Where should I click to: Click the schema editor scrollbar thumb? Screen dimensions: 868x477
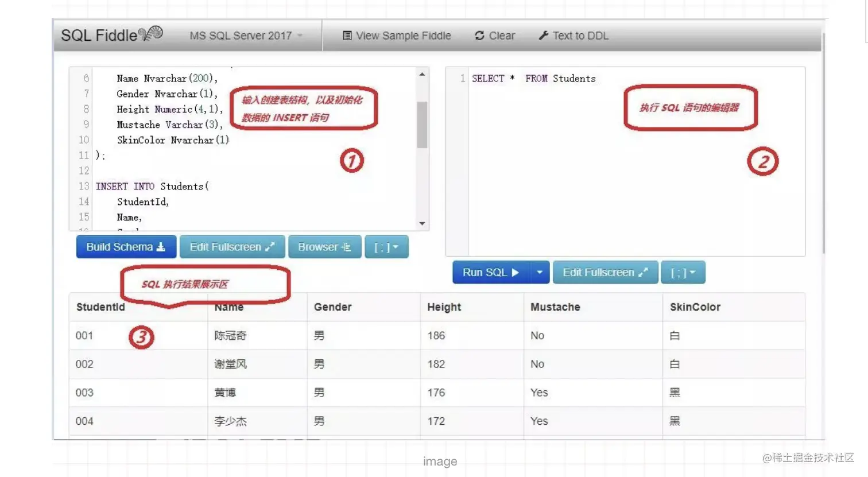click(423, 125)
